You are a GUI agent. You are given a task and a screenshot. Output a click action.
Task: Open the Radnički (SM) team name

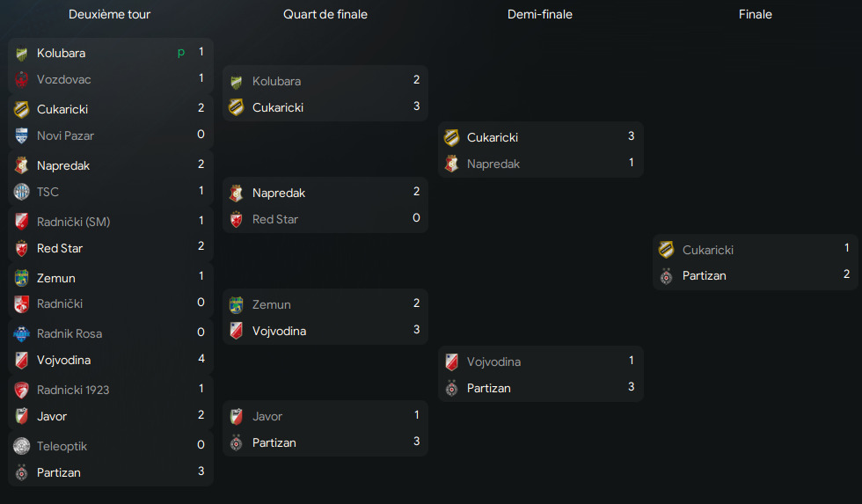(73, 222)
